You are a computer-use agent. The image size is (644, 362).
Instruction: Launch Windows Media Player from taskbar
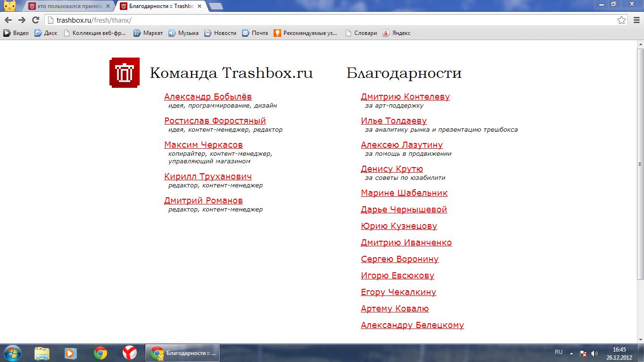coord(71,353)
